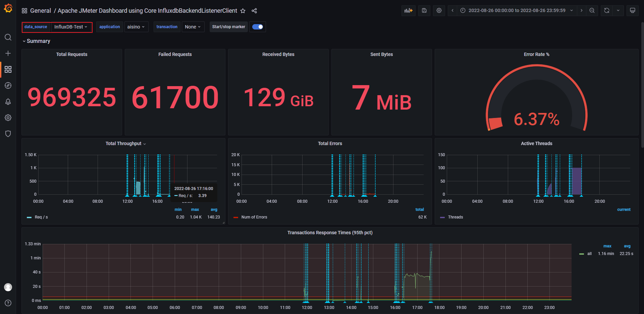Sort throughput legend by max

(195, 209)
